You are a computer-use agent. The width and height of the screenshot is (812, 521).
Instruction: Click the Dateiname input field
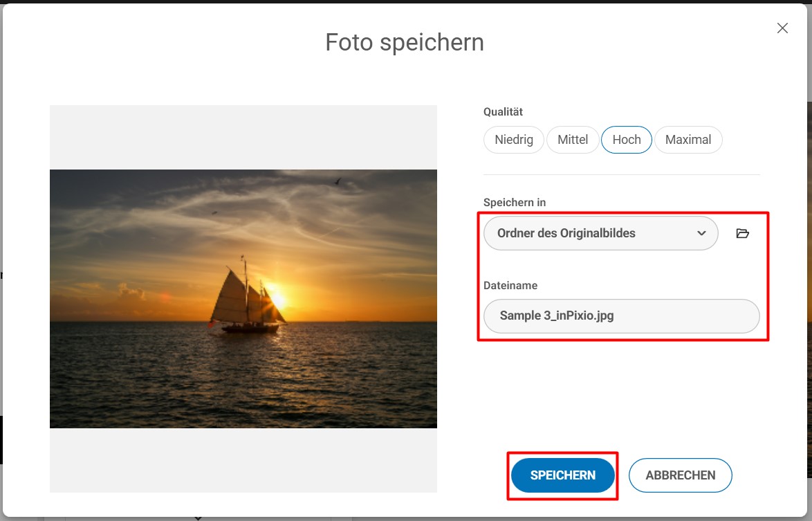(x=620, y=316)
